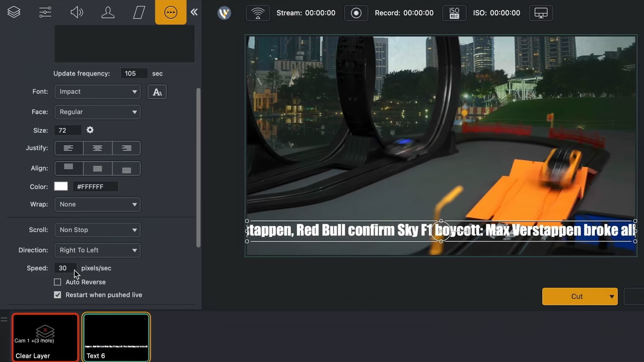The width and height of the screenshot is (644, 362).
Task: Click the Wirecast logo icon
Action: pyautogui.click(x=224, y=13)
